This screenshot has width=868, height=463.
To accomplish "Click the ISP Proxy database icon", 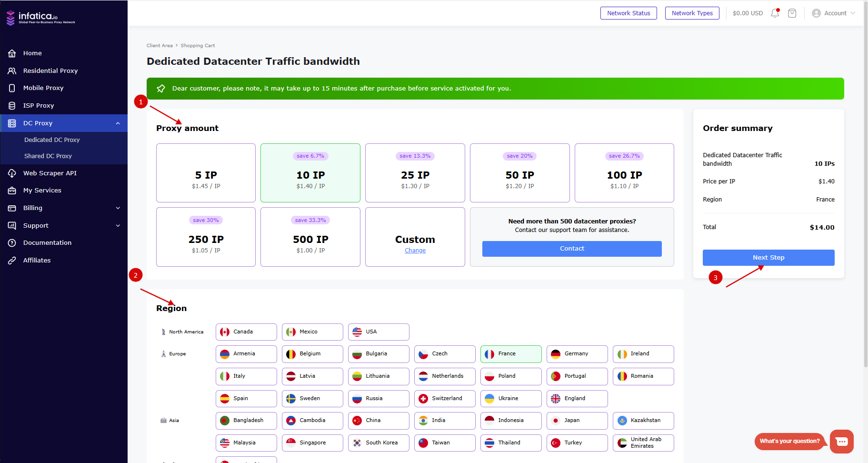I will point(12,106).
